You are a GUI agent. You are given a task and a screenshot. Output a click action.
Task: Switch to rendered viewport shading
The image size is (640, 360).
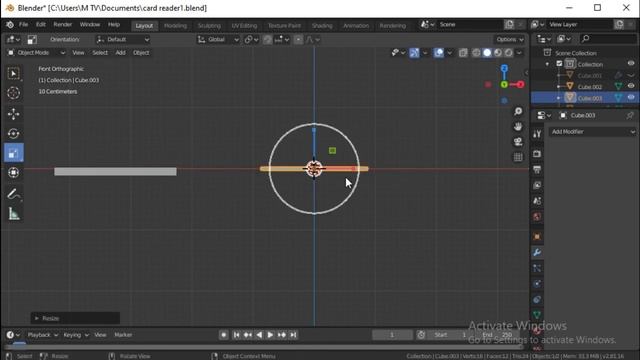coord(508,53)
